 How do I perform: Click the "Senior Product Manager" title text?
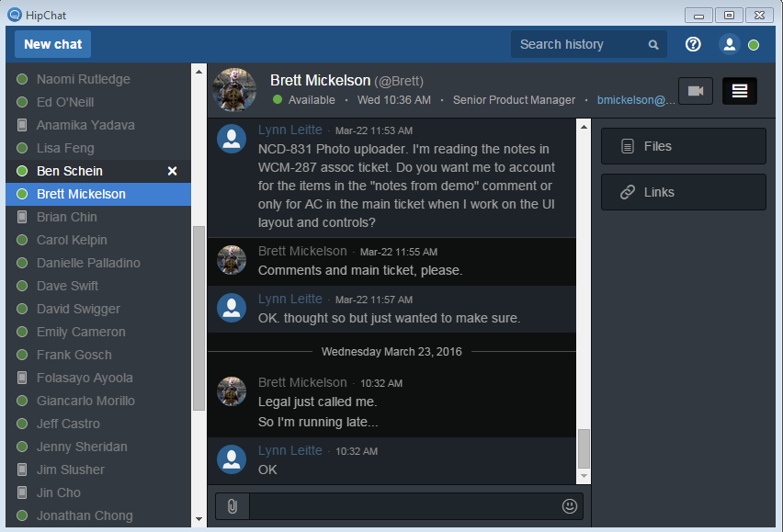tap(514, 100)
